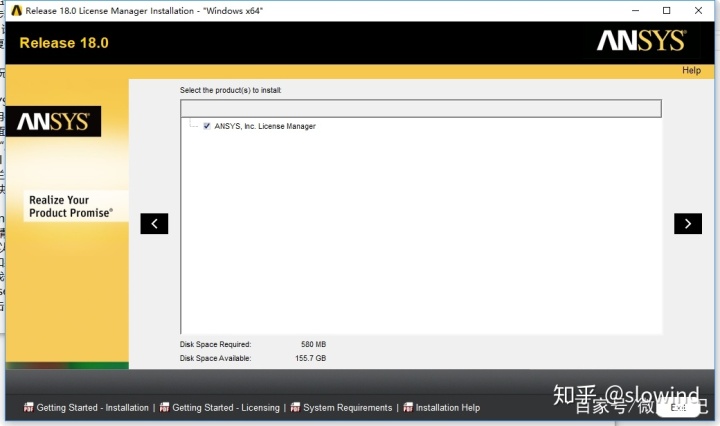Maximize the License Manager Installation window
Image resolution: width=720 pixels, height=426 pixels.
coord(666,11)
